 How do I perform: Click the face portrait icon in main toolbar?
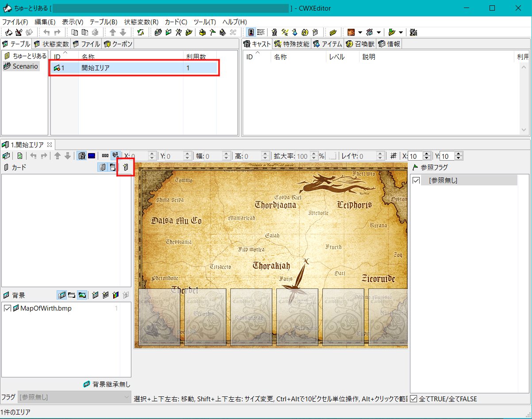[x=351, y=32]
